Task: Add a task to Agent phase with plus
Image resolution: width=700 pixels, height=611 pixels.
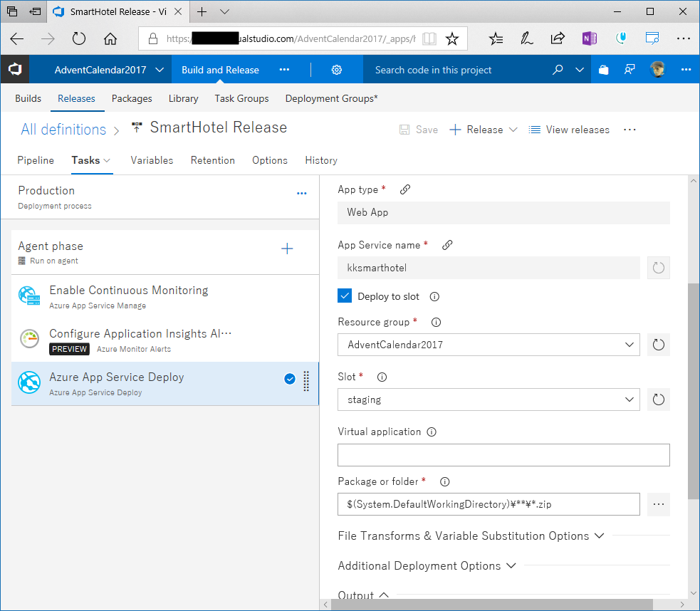Action: 287,249
